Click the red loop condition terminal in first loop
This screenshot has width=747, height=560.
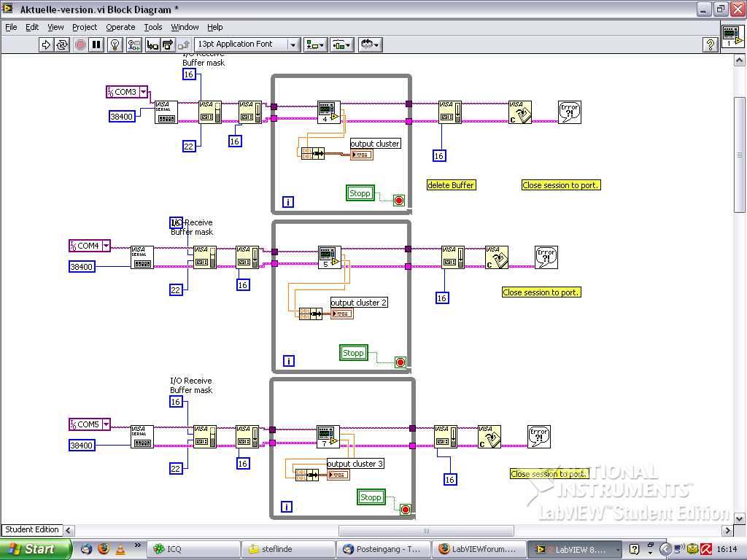(x=399, y=201)
